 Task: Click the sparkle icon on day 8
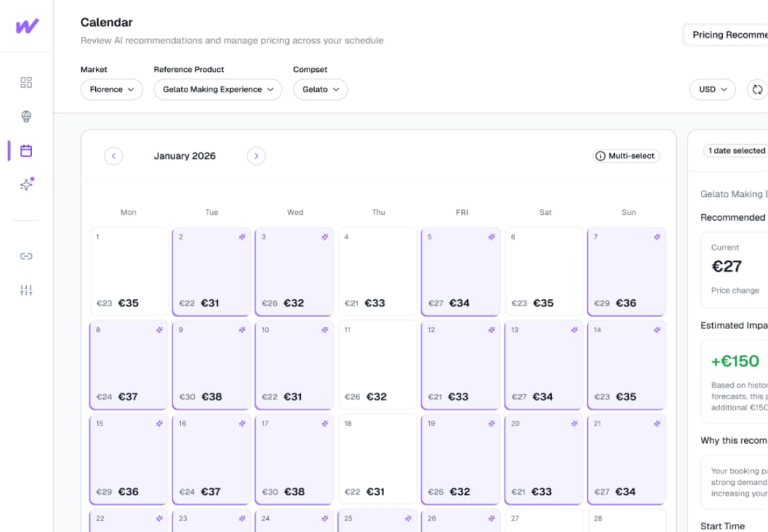(159, 330)
